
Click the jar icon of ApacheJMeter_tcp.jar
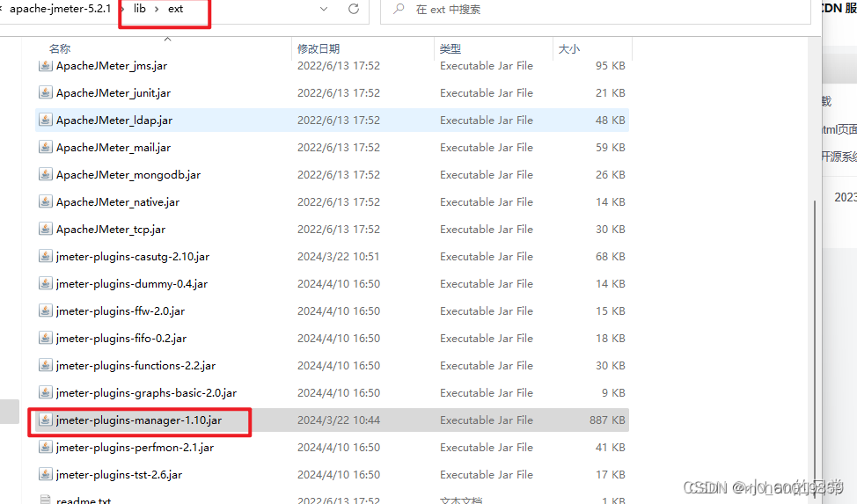pos(46,229)
